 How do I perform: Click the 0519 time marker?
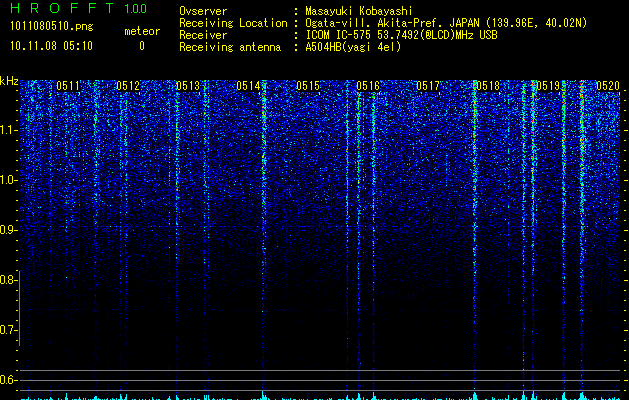click(x=548, y=86)
